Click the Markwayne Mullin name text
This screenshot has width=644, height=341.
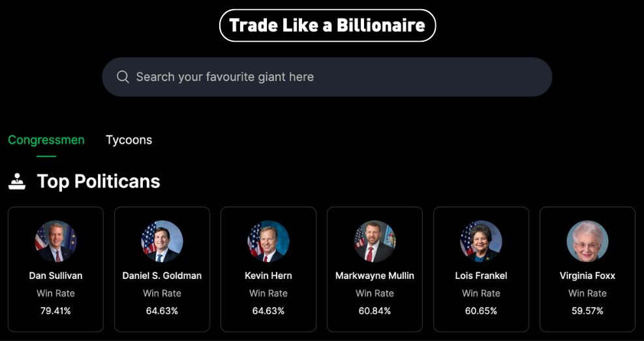point(375,276)
